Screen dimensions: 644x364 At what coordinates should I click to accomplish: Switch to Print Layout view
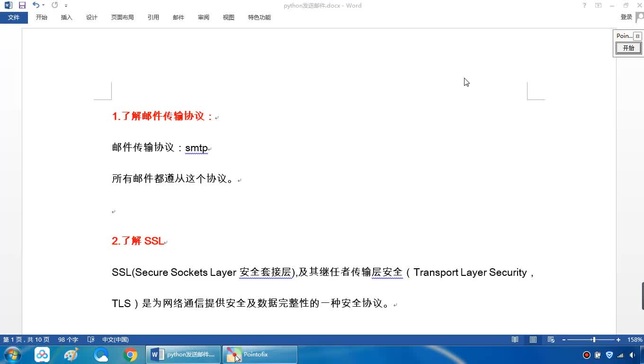(533, 339)
